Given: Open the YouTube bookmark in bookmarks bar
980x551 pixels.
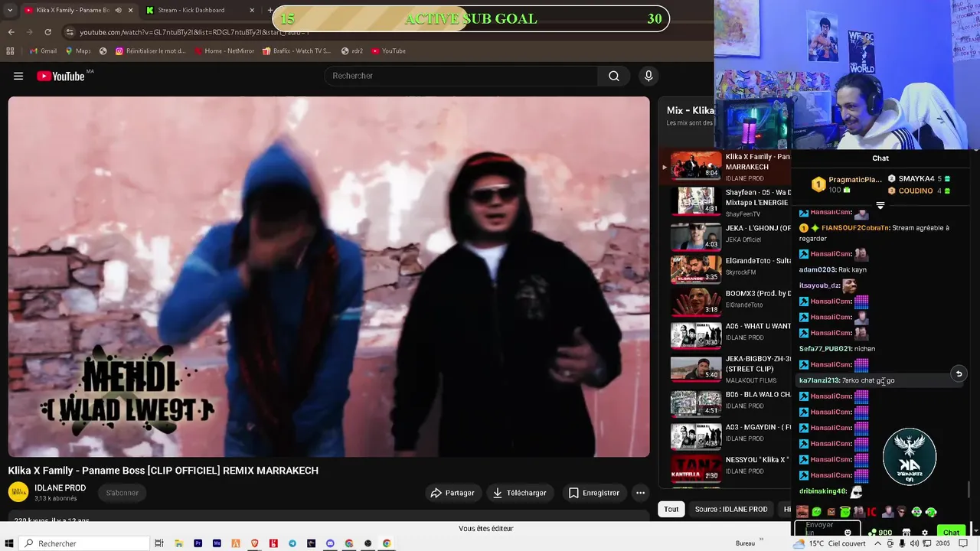Looking at the screenshot, I should point(389,51).
